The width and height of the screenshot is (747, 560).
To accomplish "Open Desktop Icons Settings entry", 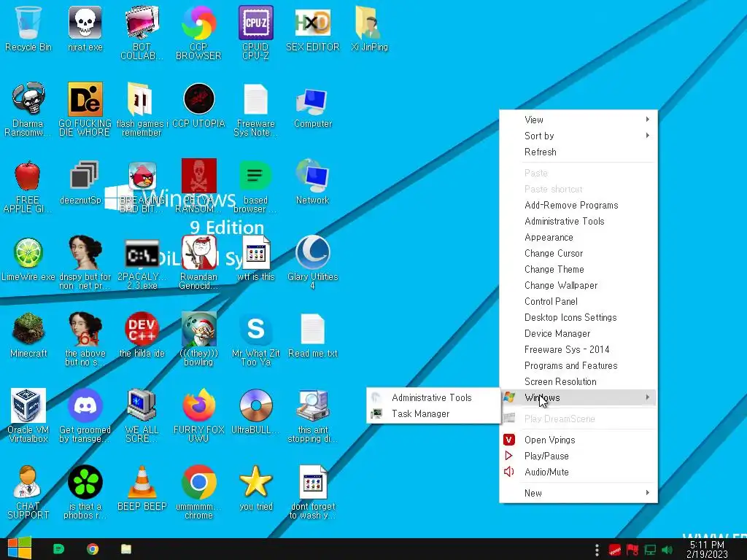I will click(578, 317).
